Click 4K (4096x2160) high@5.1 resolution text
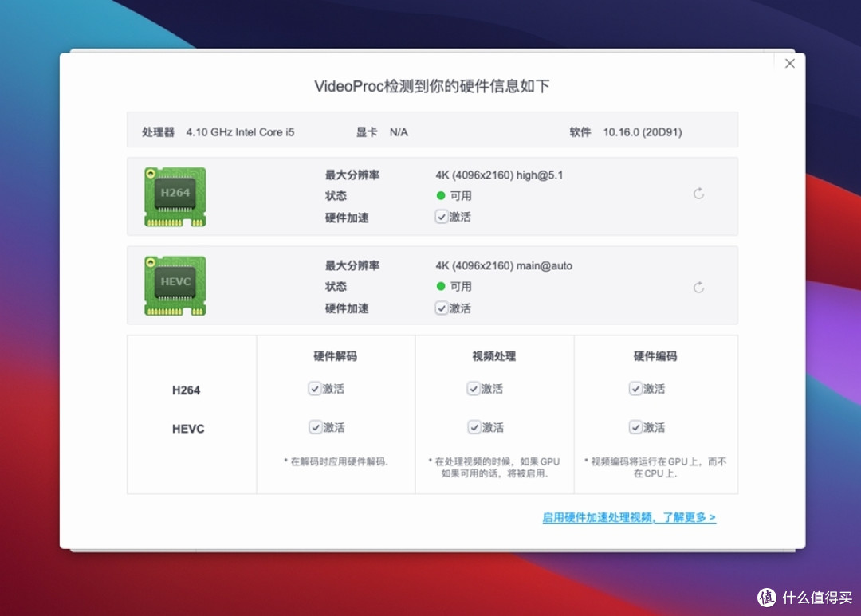 (x=499, y=175)
